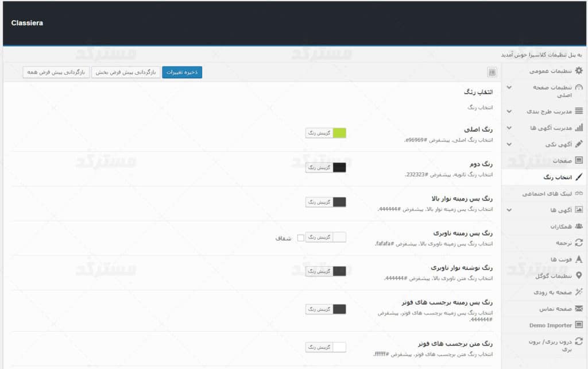Toggle the شفاف transparent checkbox
The height and width of the screenshot is (369, 588).
point(301,237)
